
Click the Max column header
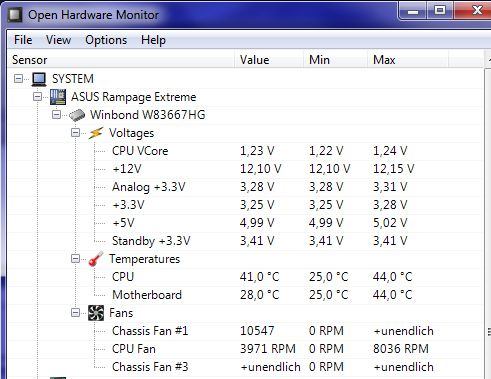tap(408, 60)
